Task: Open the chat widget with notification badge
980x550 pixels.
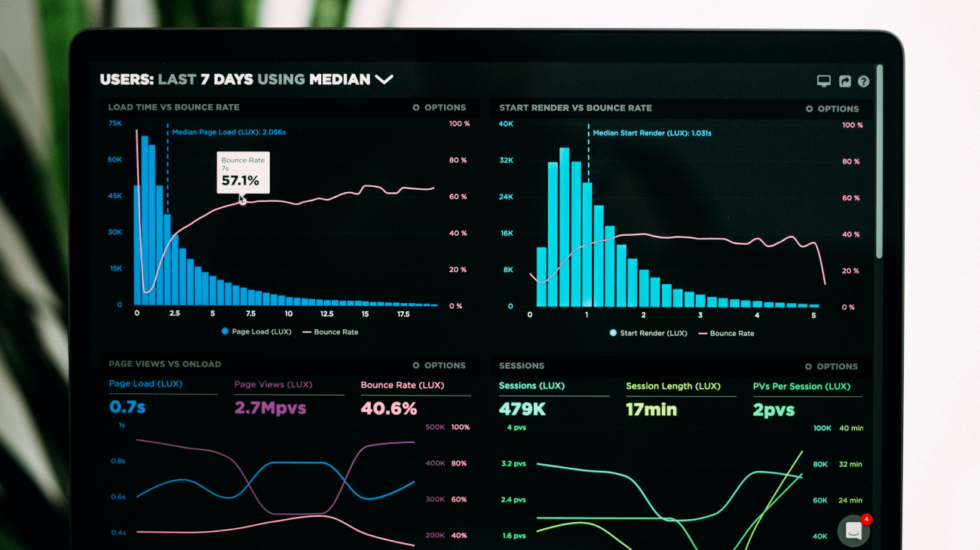Action: tap(854, 530)
